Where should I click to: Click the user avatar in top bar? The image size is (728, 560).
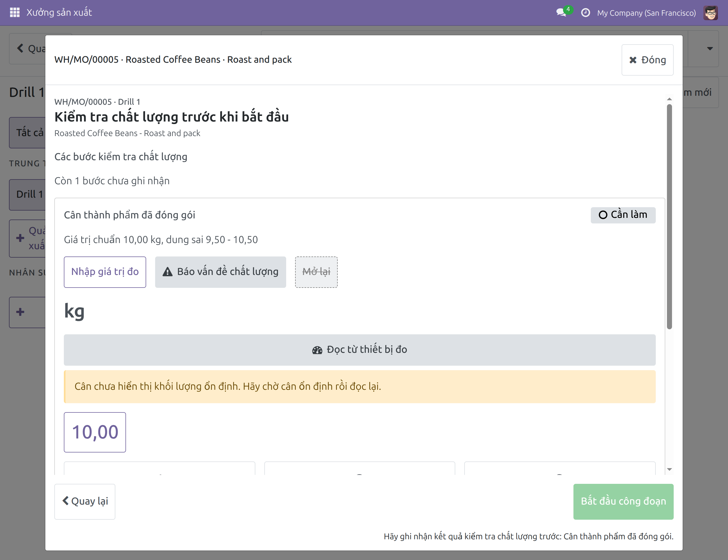point(711,13)
